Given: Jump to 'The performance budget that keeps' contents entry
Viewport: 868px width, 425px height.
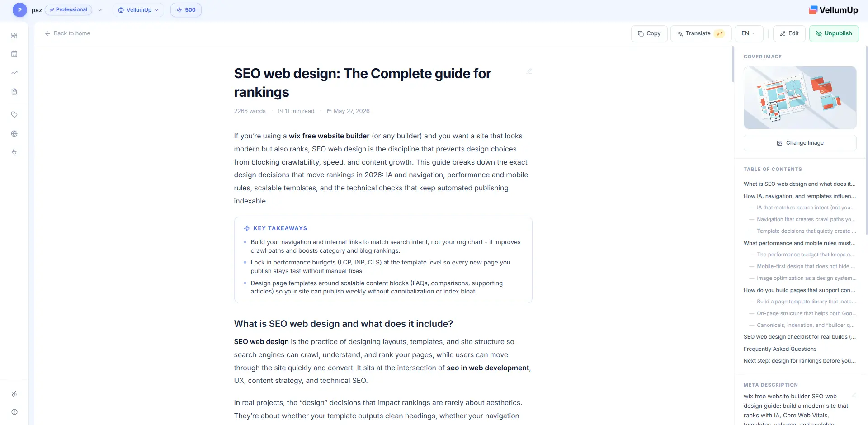Looking at the screenshot, I should pos(806,255).
